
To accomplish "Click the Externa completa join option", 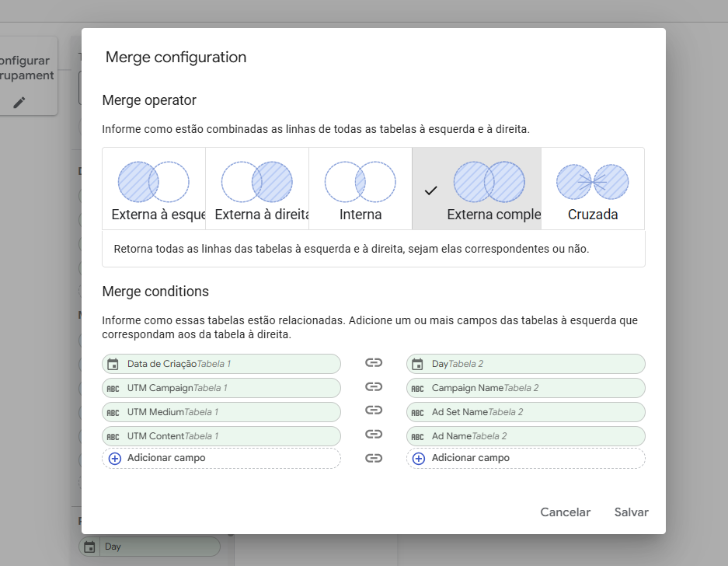I will [x=476, y=189].
